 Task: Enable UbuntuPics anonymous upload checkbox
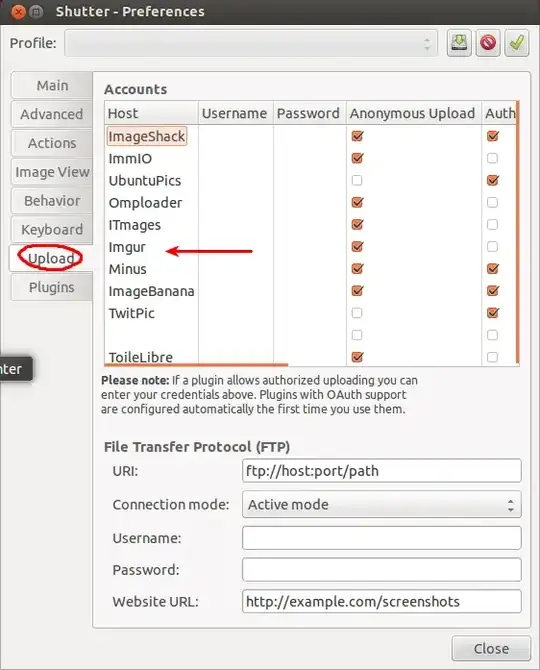(357, 180)
